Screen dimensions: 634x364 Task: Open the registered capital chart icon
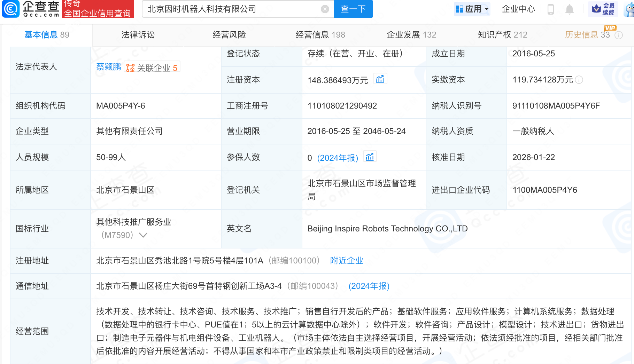(x=380, y=79)
